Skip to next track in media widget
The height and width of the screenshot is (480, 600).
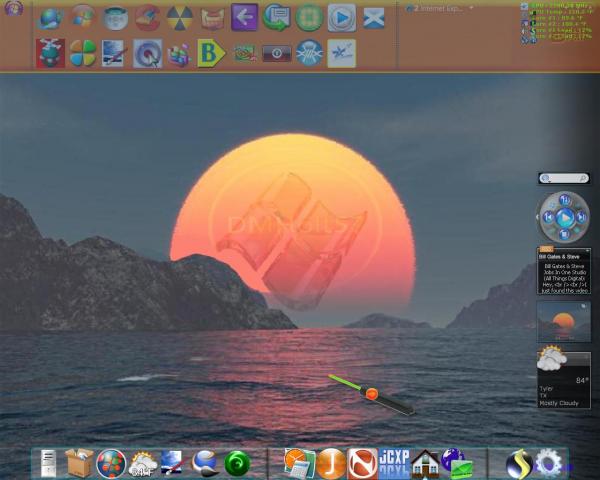581,217
